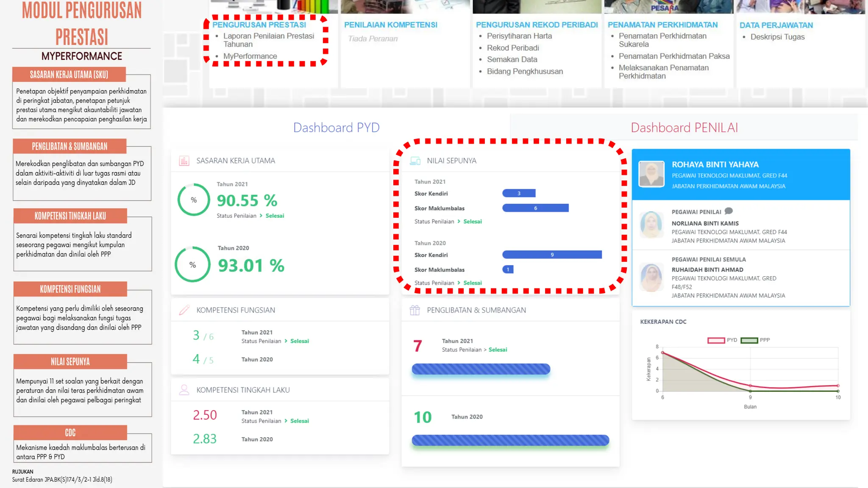Click the Penglibatan & Sumbangan gift icon
The width and height of the screenshot is (868, 488).
pos(415,310)
